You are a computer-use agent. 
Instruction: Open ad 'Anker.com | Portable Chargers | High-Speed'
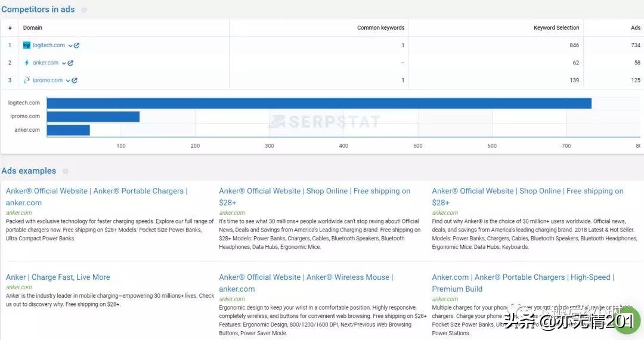tap(523, 283)
